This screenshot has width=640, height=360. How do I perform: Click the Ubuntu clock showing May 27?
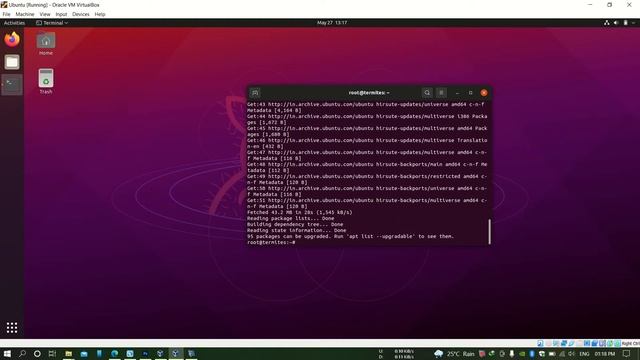pyautogui.click(x=332, y=23)
